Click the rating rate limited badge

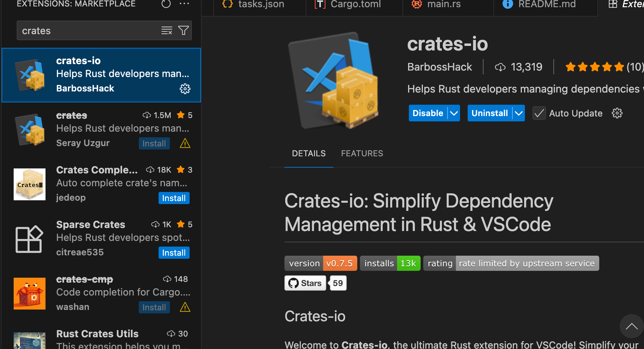click(x=511, y=263)
